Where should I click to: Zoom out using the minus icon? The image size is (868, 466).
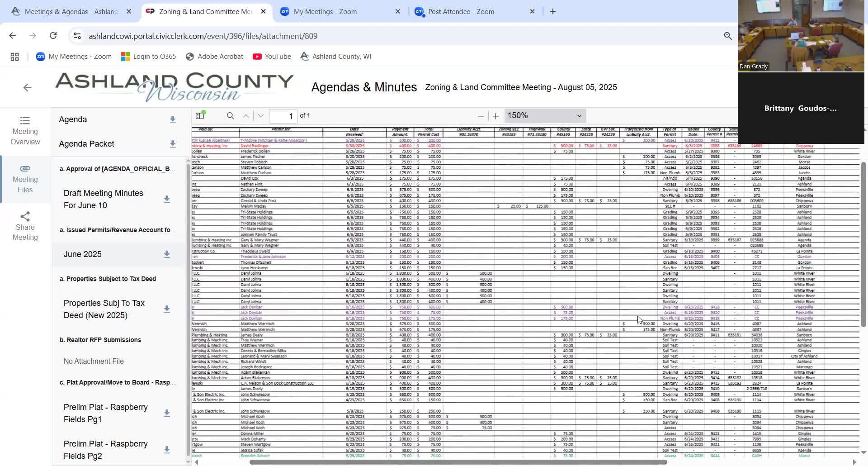[x=481, y=116]
